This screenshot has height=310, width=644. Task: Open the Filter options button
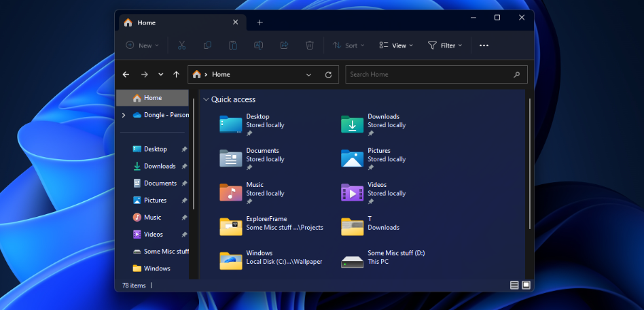pyautogui.click(x=445, y=46)
